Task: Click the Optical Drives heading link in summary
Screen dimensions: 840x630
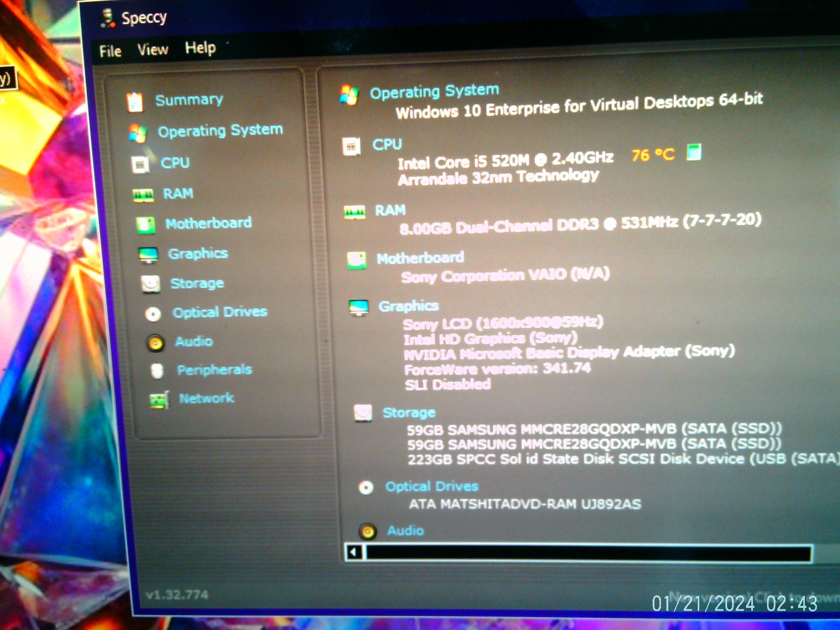Action: (x=432, y=486)
